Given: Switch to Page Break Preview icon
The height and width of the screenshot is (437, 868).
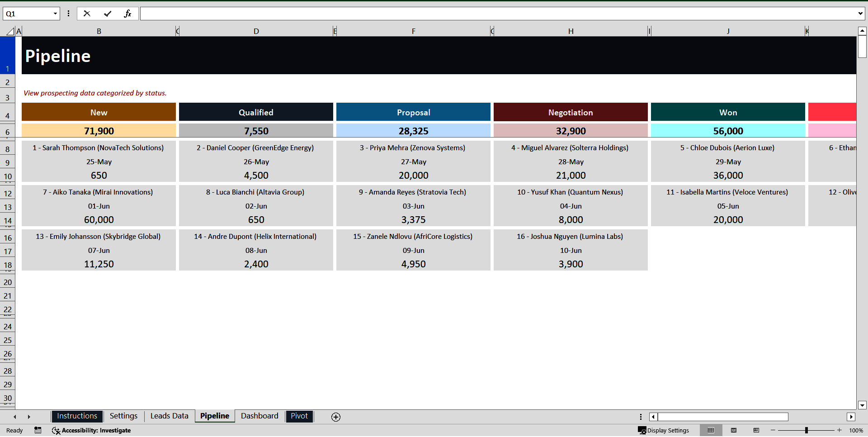Looking at the screenshot, I should pyautogui.click(x=756, y=430).
